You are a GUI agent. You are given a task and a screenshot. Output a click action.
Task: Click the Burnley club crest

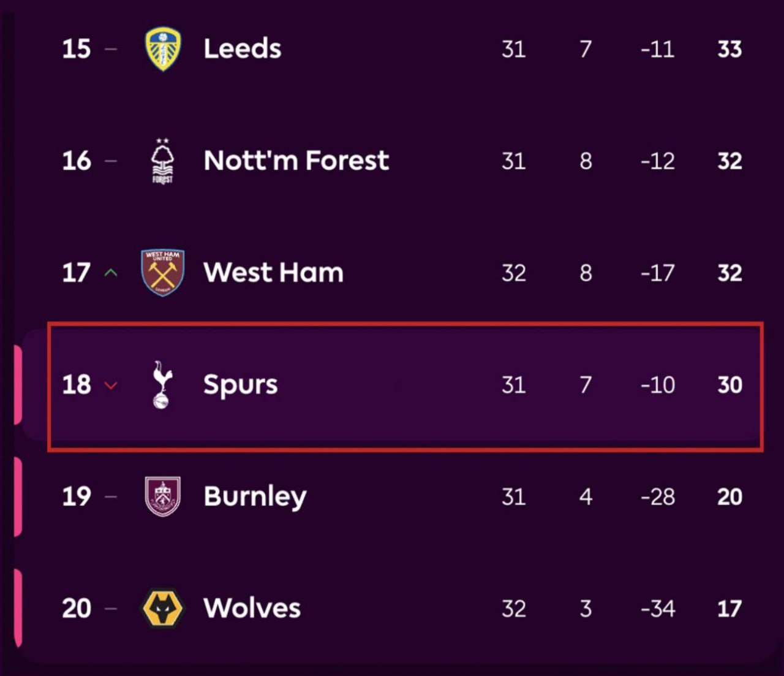coord(163,496)
